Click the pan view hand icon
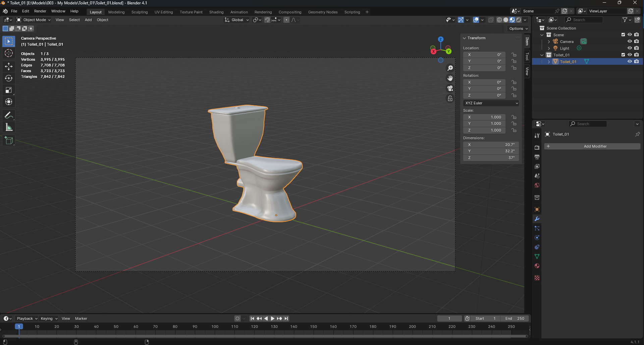Screen dimensions: 644x345 click(450, 78)
